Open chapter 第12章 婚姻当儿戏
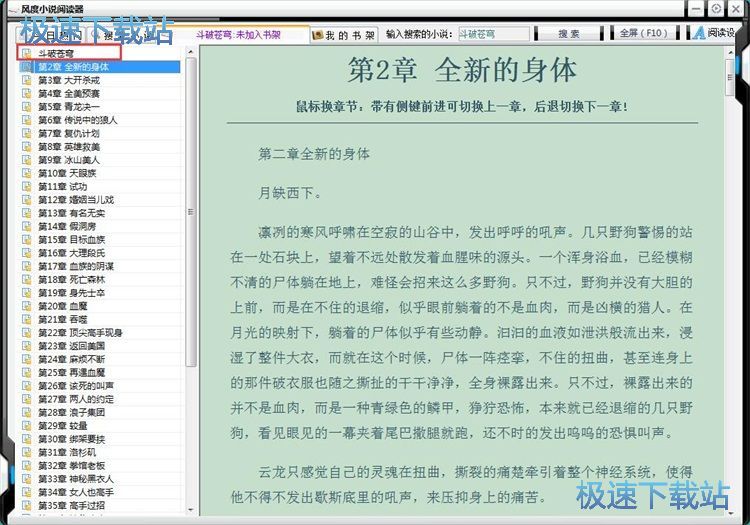This screenshot has width=750, height=525. tap(76, 200)
